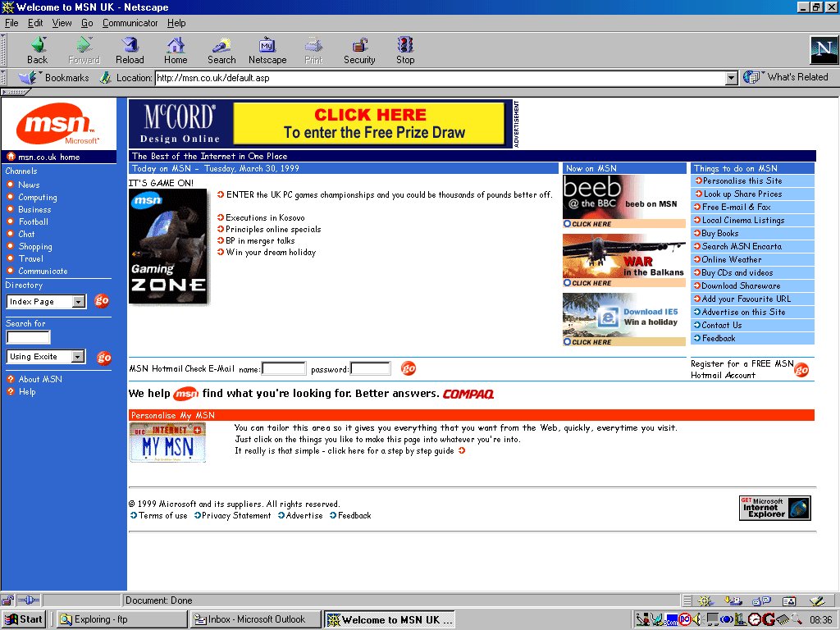Click go button for Hotmail login
The image size is (840, 630).
tap(409, 368)
